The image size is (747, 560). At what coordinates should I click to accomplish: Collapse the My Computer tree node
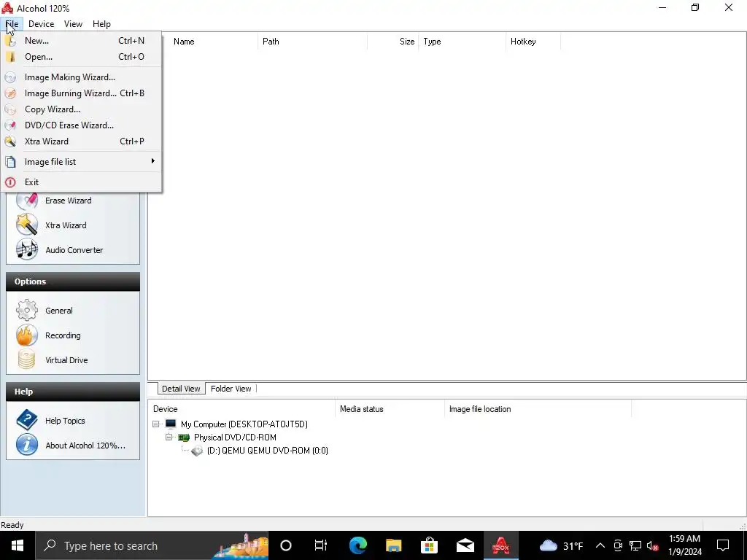click(x=156, y=424)
